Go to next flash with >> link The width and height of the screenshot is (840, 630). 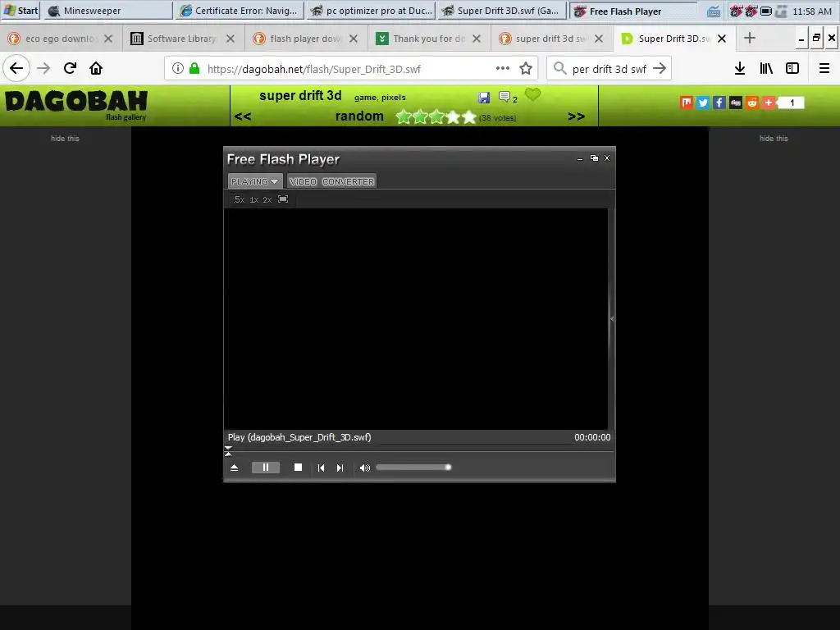(x=577, y=116)
